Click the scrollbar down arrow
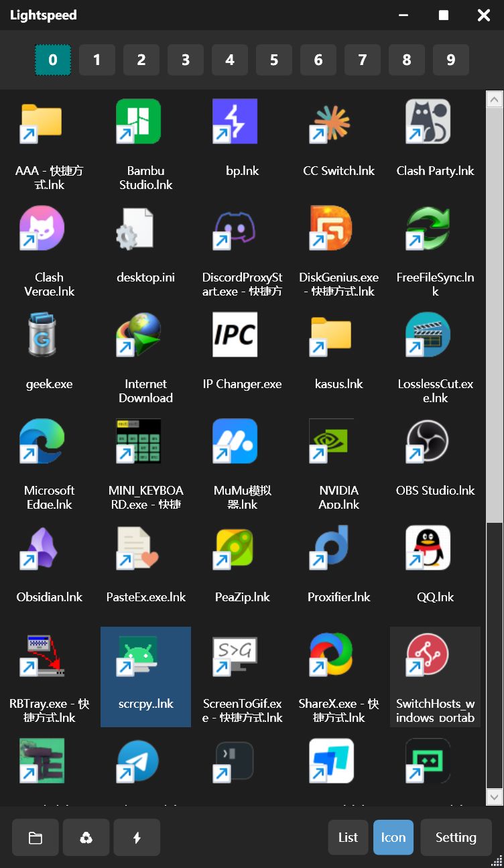The width and height of the screenshot is (504, 868). [495, 796]
